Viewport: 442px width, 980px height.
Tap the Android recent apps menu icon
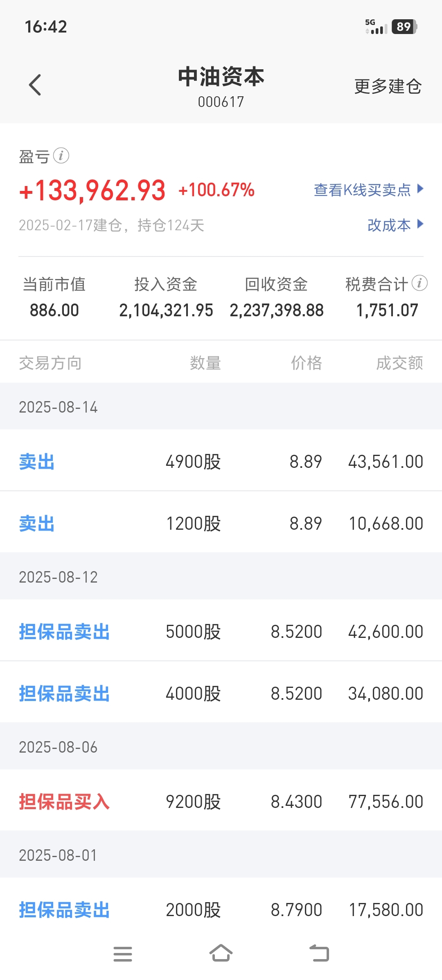click(123, 954)
